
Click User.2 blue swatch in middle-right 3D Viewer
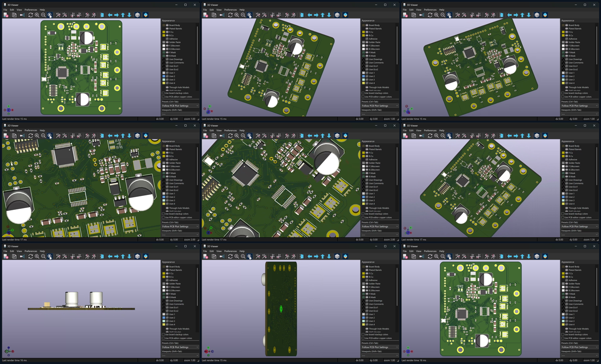click(563, 197)
